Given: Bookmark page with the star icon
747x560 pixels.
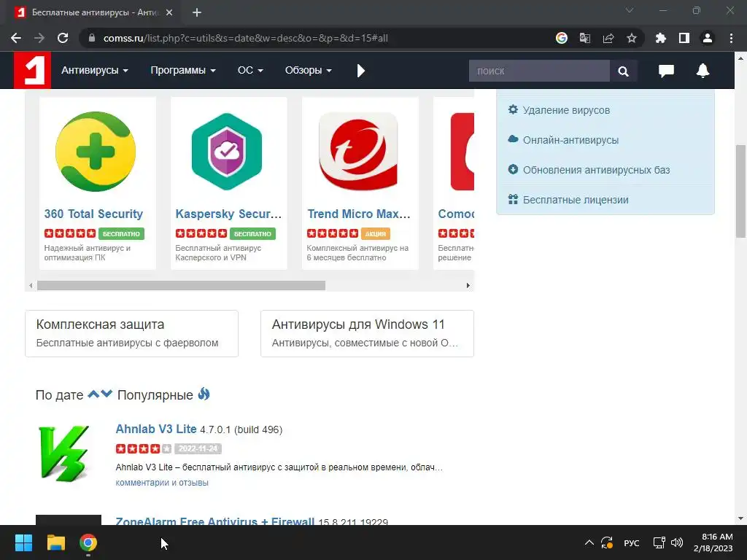Looking at the screenshot, I should tap(632, 38).
